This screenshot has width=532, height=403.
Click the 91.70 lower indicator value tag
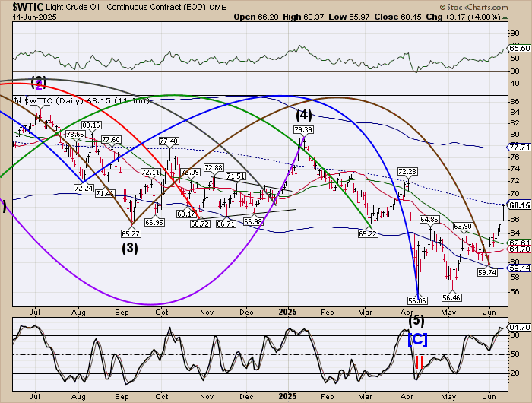pos(518,328)
